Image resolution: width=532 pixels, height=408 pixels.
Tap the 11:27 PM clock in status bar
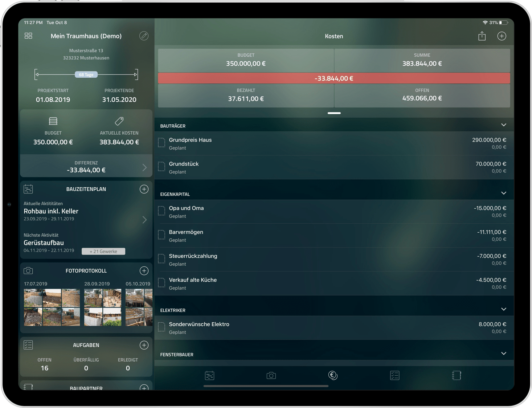click(x=33, y=23)
